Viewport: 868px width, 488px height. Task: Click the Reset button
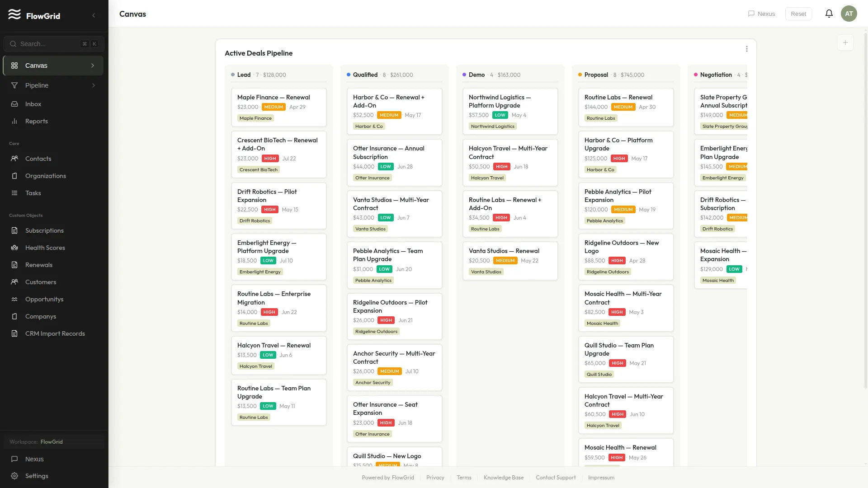click(798, 14)
